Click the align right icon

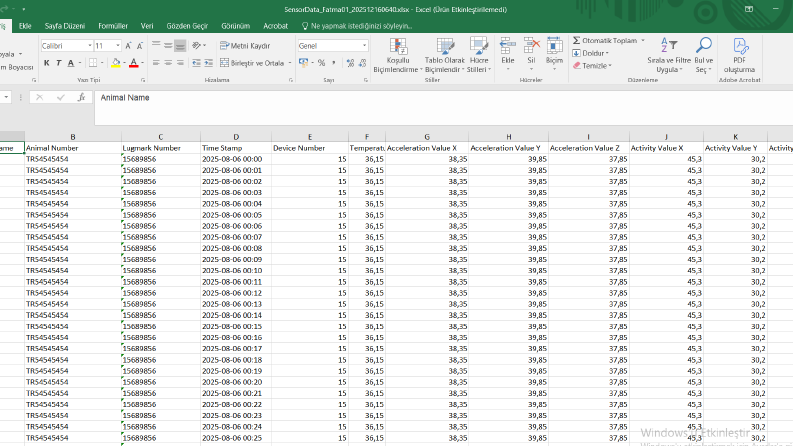pos(180,63)
